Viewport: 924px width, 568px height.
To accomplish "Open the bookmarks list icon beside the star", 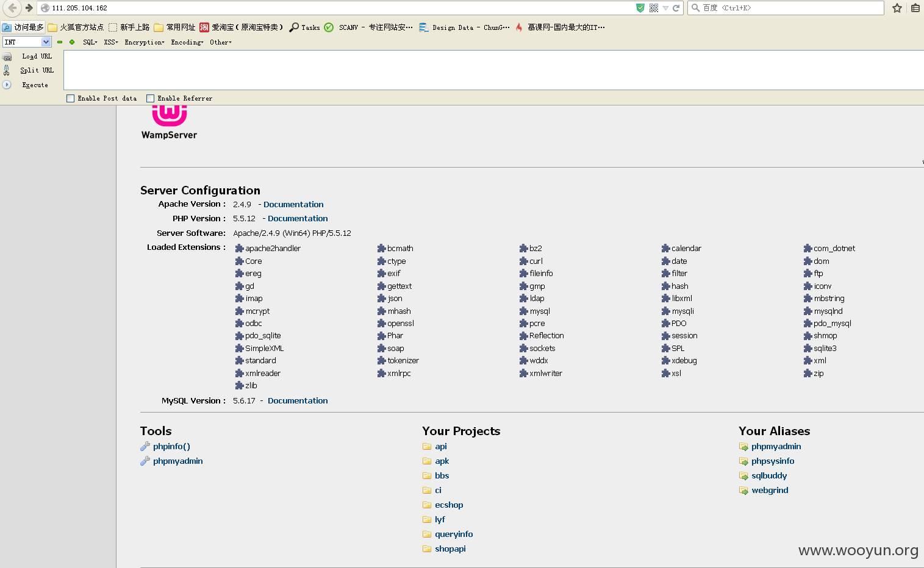I will (915, 8).
